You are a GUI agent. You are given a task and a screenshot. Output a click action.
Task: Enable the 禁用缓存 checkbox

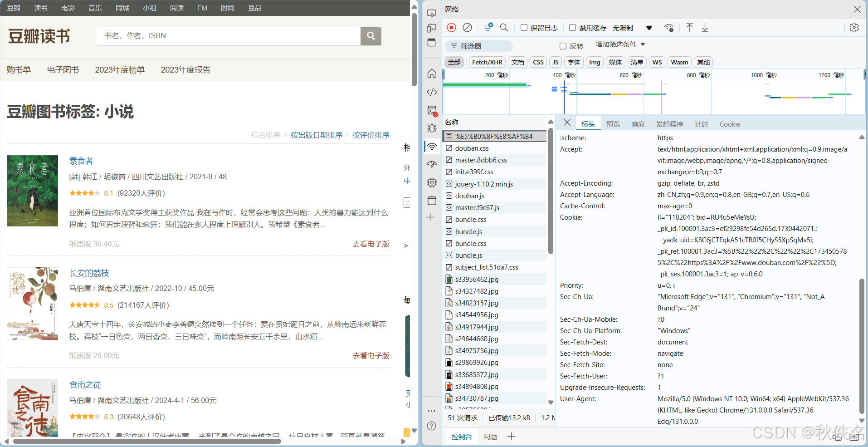572,28
